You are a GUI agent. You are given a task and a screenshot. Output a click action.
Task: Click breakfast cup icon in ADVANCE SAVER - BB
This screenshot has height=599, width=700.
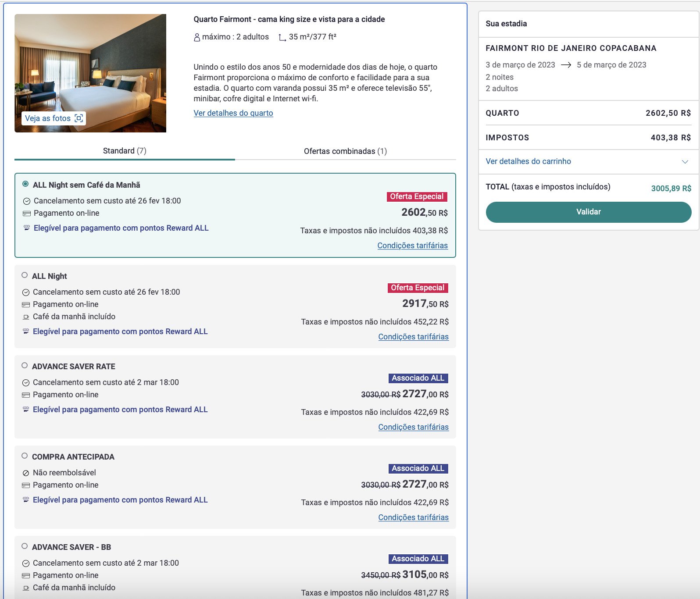point(26,588)
